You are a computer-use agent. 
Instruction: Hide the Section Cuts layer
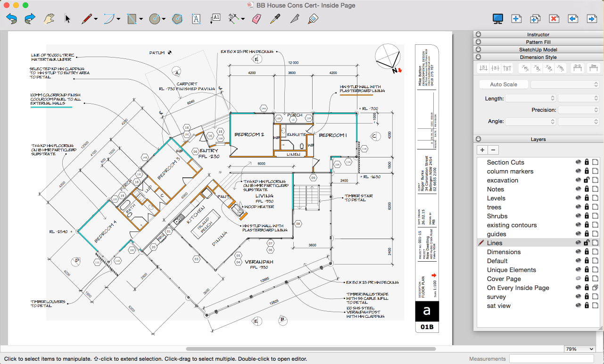click(x=578, y=162)
